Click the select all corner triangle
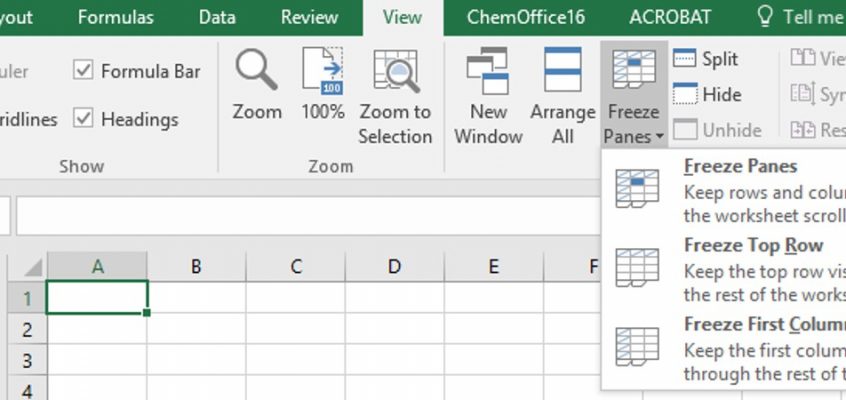846x400 pixels. click(x=33, y=268)
